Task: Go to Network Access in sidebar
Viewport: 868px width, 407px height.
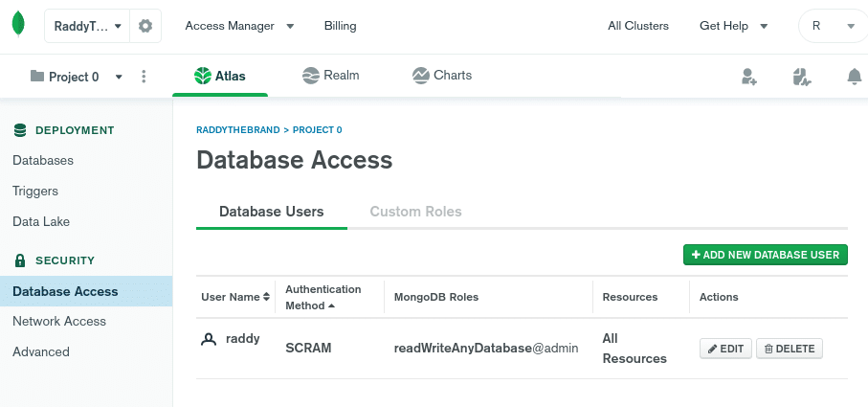Action: (59, 321)
